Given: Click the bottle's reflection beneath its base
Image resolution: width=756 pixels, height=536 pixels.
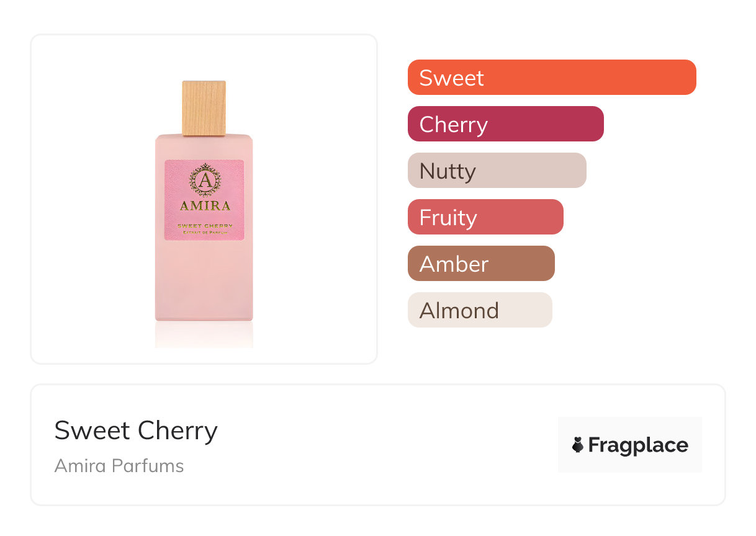Looking at the screenshot, I should click(x=204, y=334).
